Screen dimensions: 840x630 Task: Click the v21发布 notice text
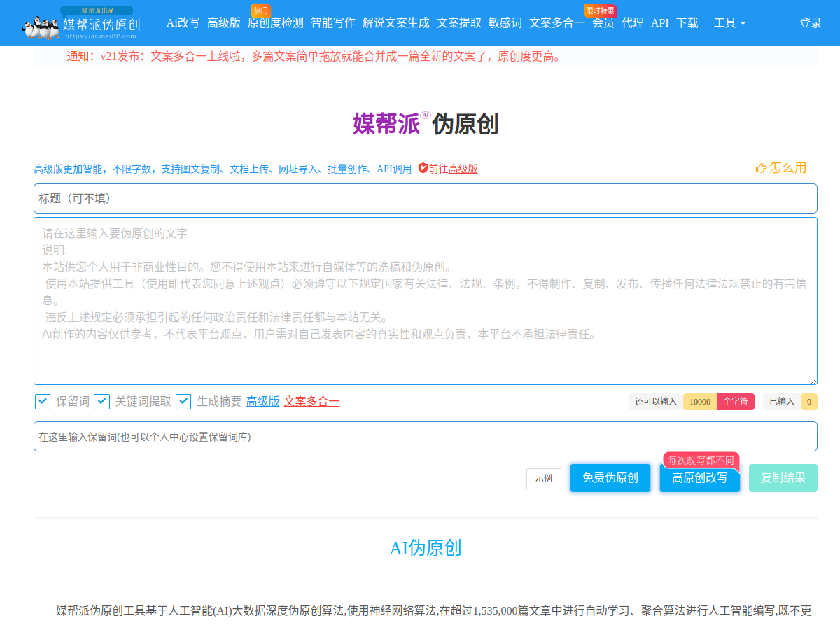click(314, 57)
